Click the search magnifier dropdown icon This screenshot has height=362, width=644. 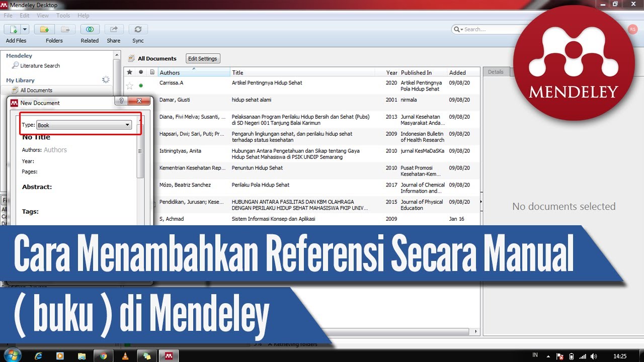click(458, 29)
